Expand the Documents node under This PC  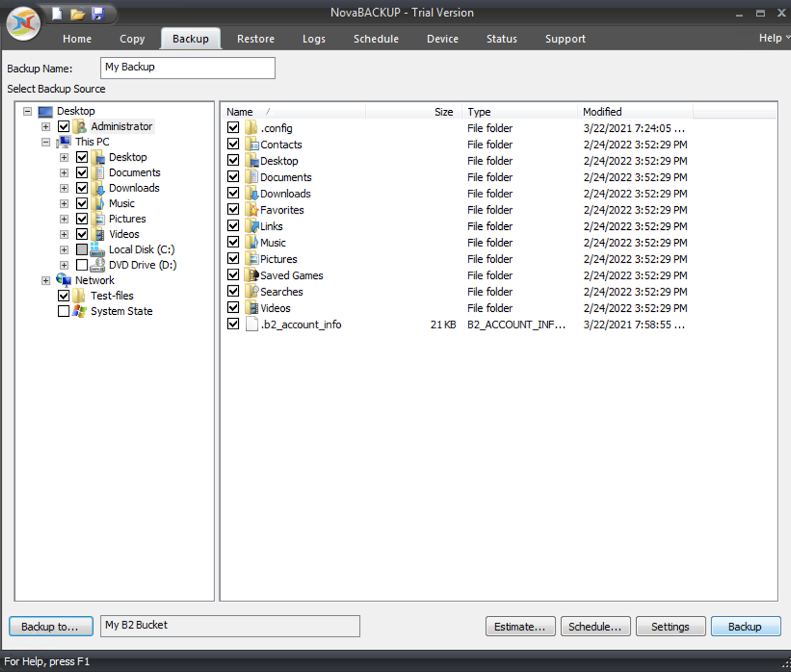tap(64, 173)
